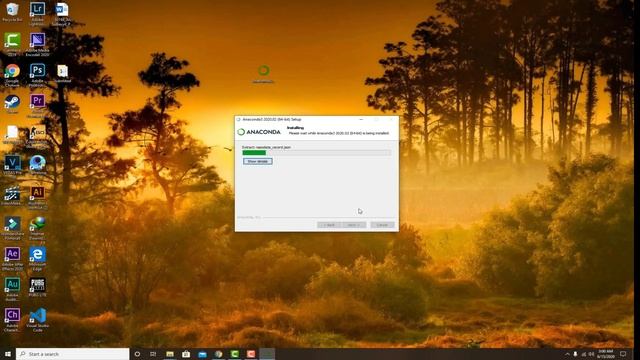This screenshot has height=360, width=640.
Task: Open Adobe After Effects 2020 shortcut
Action: tap(12, 258)
